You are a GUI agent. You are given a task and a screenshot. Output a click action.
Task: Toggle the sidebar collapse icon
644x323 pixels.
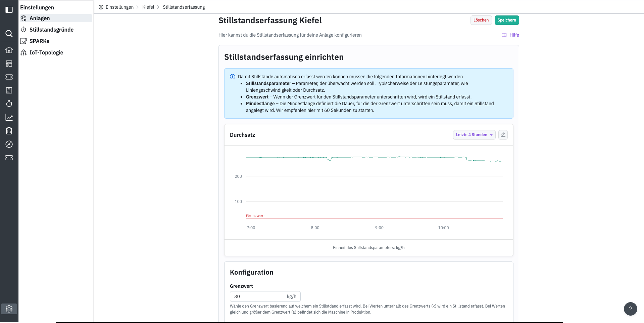pyautogui.click(x=9, y=10)
